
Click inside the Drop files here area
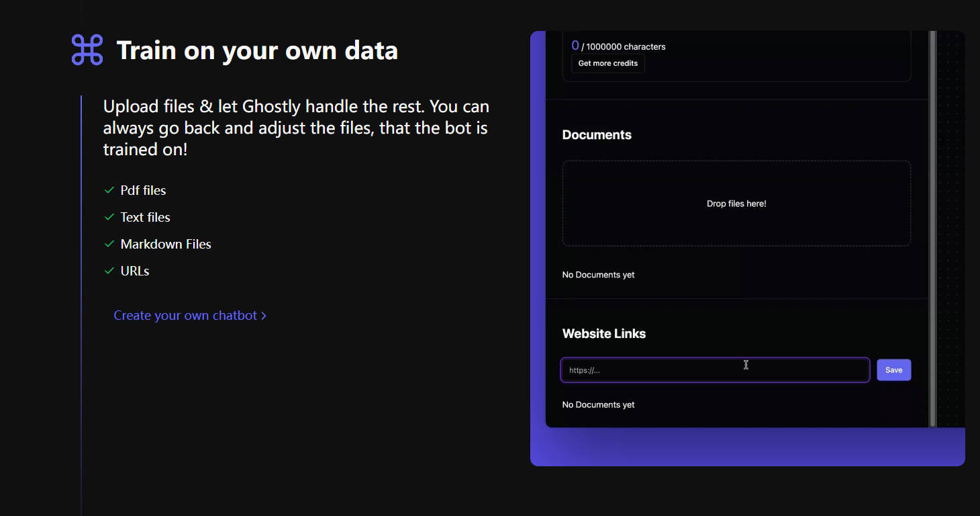(x=736, y=203)
